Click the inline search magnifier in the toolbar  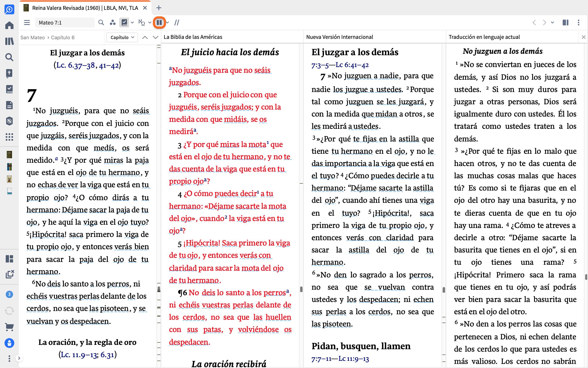tap(101, 23)
